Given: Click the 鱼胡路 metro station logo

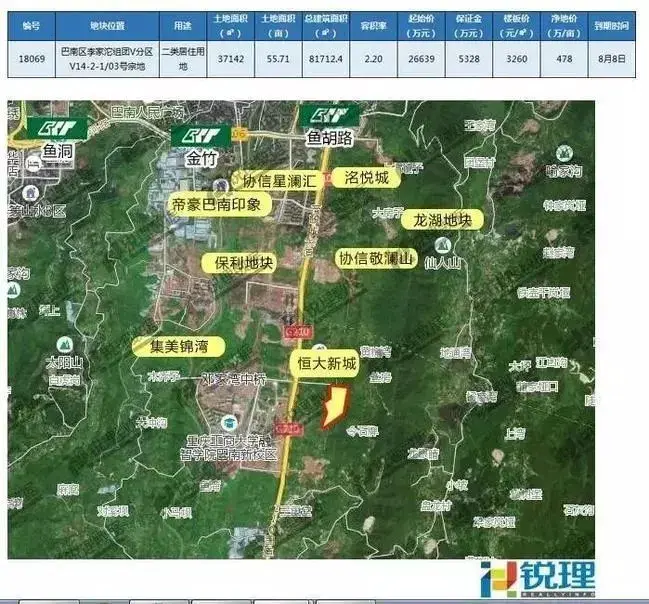Looking at the screenshot, I should pyautogui.click(x=329, y=115).
